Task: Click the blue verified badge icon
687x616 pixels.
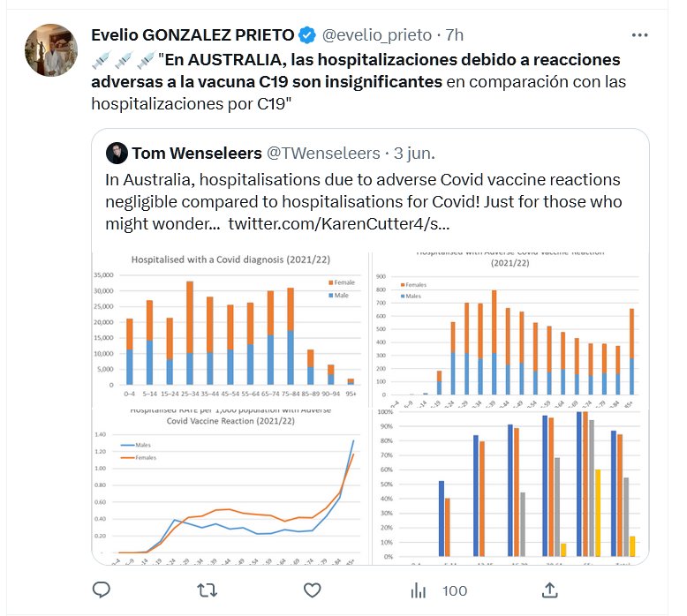Action: [307, 35]
